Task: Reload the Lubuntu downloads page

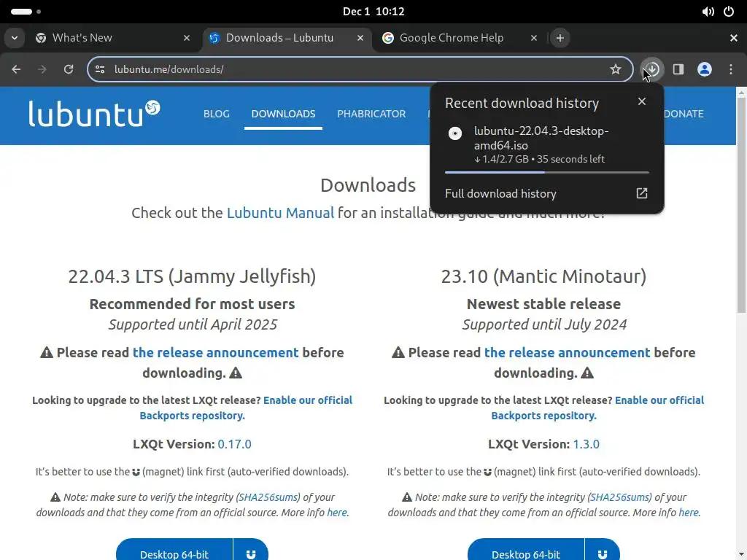Action: click(x=69, y=69)
